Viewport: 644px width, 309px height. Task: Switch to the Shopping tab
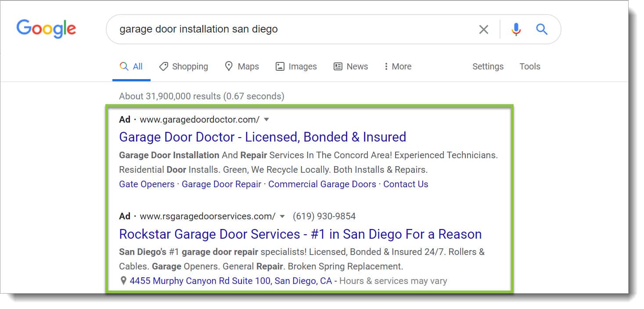[x=183, y=66]
